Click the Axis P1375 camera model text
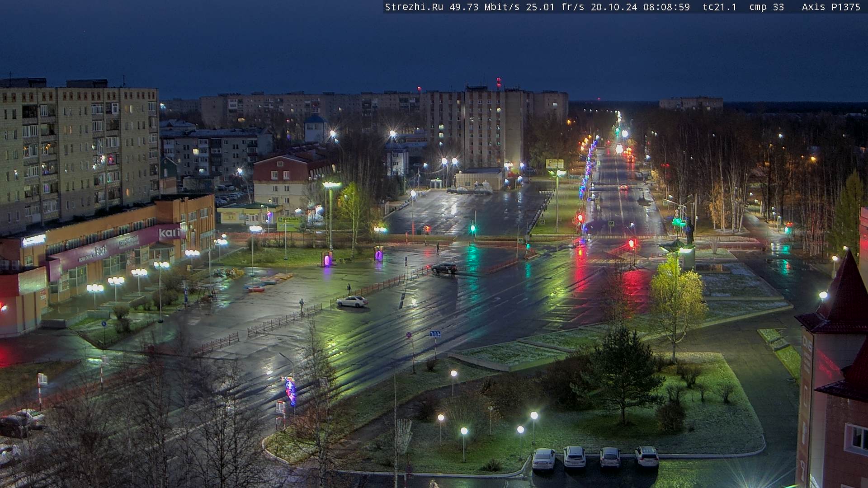This screenshot has height=488, width=868. click(x=831, y=7)
